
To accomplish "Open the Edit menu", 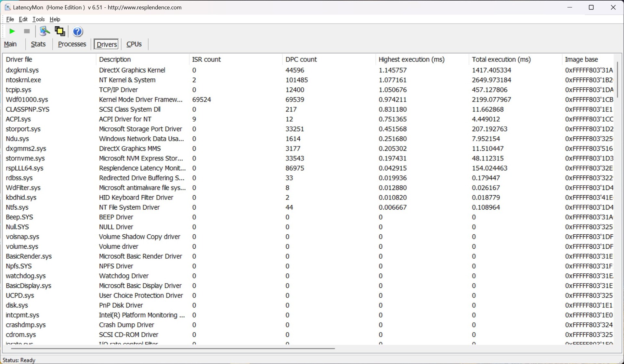I will point(23,19).
